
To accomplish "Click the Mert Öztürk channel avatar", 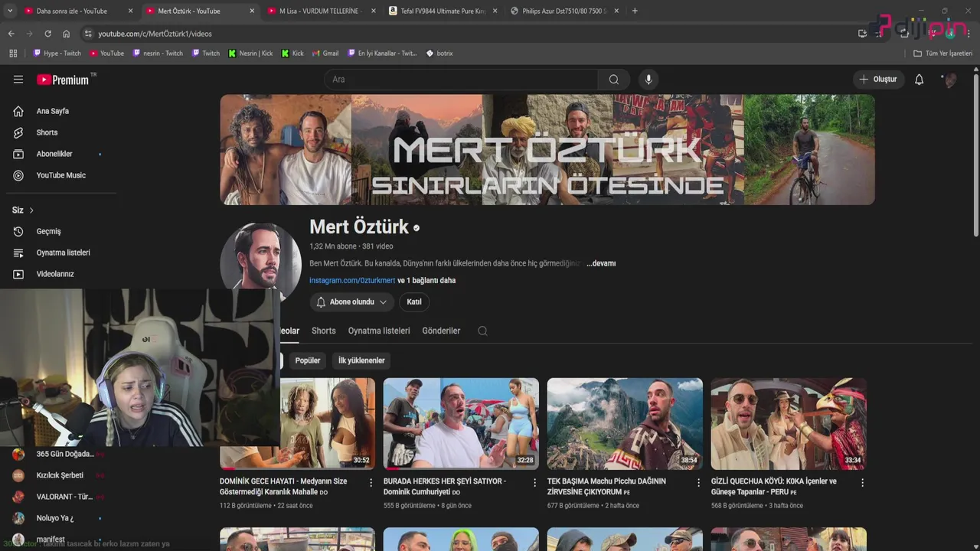I will pos(260,262).
